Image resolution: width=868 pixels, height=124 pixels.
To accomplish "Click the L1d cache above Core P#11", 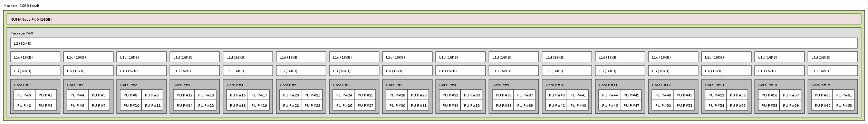I will tap(620, 57).
